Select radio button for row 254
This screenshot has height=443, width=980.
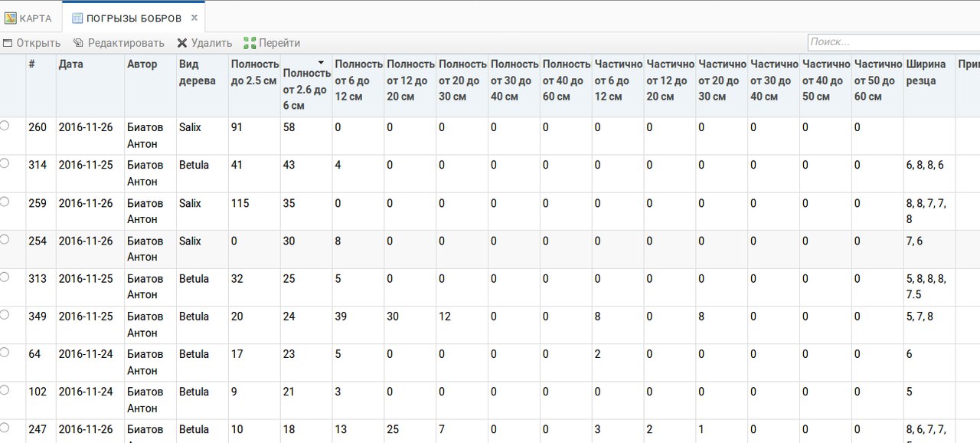5,239
